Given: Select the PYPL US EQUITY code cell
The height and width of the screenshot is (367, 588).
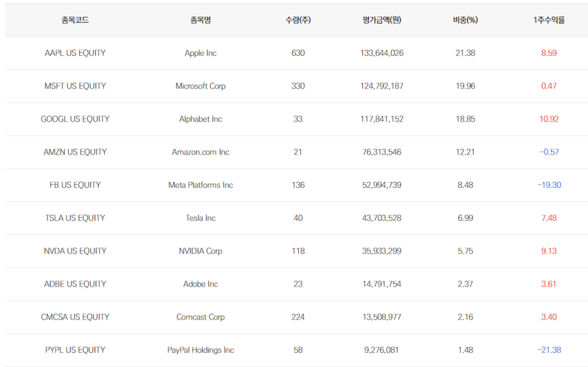Looking at the screenshot, I should [x=75, y=350].
